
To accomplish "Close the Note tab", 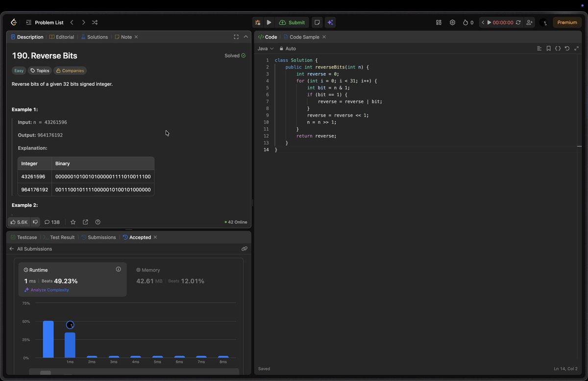I will click(136, 37).
